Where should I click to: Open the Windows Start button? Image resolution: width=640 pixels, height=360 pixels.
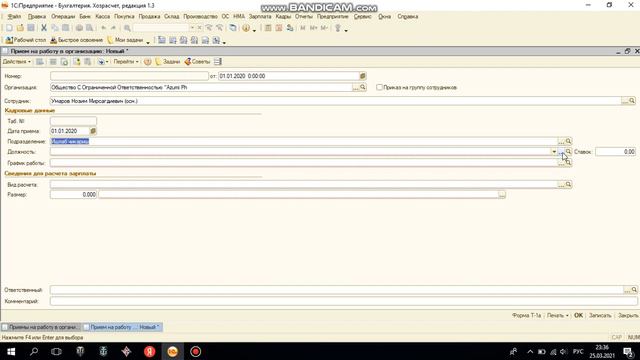11,351
